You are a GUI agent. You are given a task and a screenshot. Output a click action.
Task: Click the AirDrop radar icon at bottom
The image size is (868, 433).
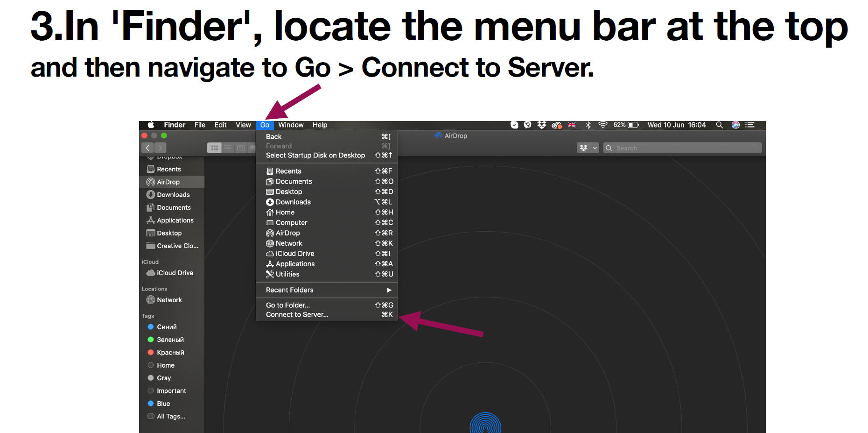tap(485, 423)
